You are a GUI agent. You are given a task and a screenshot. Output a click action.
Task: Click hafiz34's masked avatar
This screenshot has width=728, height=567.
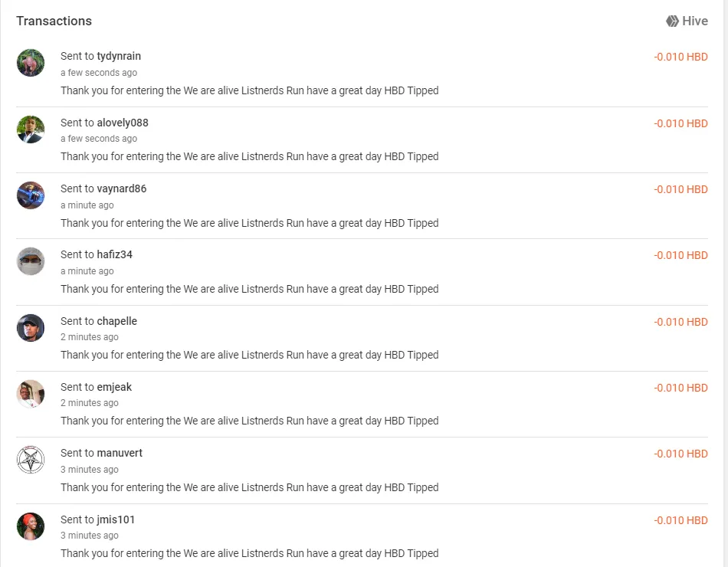[31, 261]
